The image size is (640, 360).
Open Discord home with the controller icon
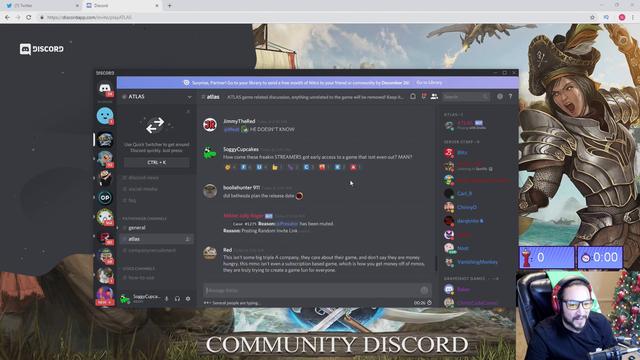(x=104, y=88)
